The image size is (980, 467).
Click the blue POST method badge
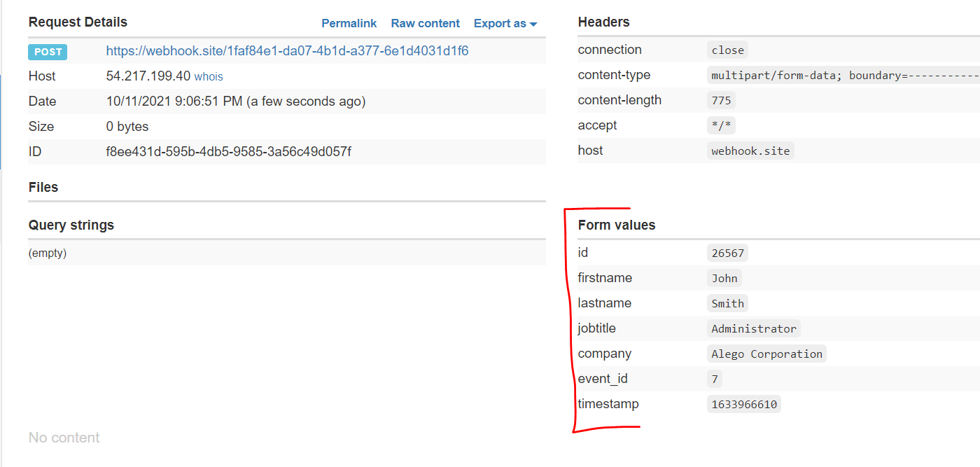pyautogui.click(x=48, y=51)
